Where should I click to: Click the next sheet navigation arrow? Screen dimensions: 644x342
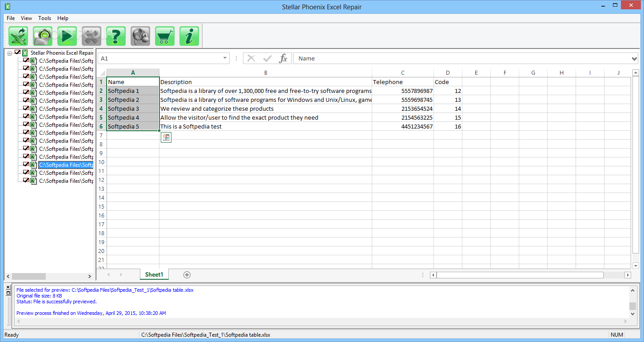121,275
